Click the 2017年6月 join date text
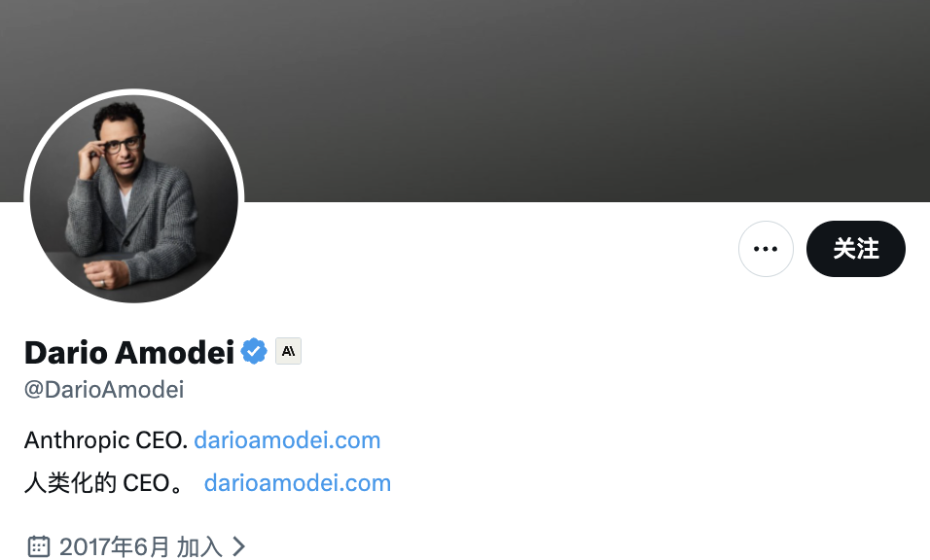Screen dimensions: 930x560 (115, 546)
